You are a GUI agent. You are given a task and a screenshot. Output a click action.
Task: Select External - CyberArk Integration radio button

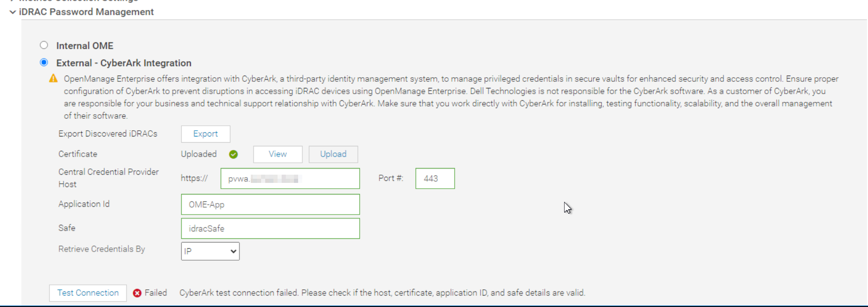[44, 62]
